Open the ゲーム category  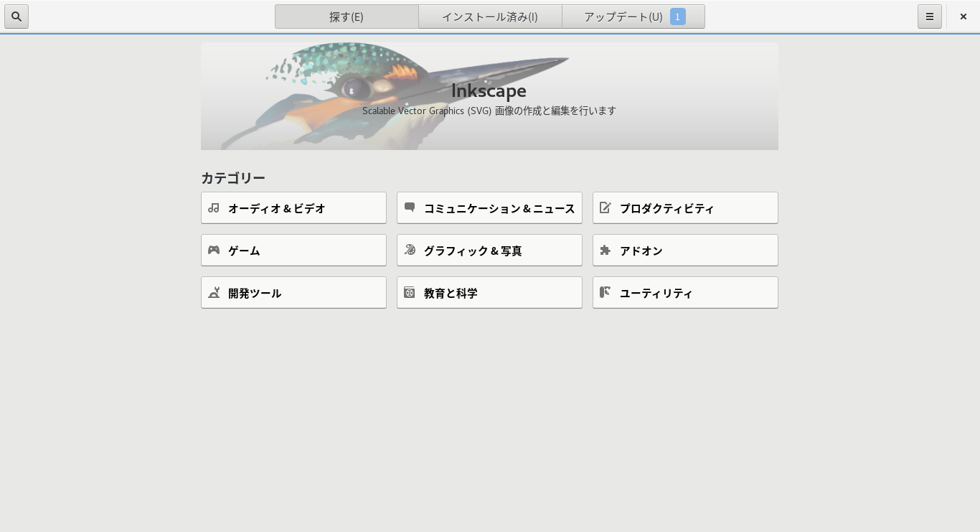(x=293, y=250)
